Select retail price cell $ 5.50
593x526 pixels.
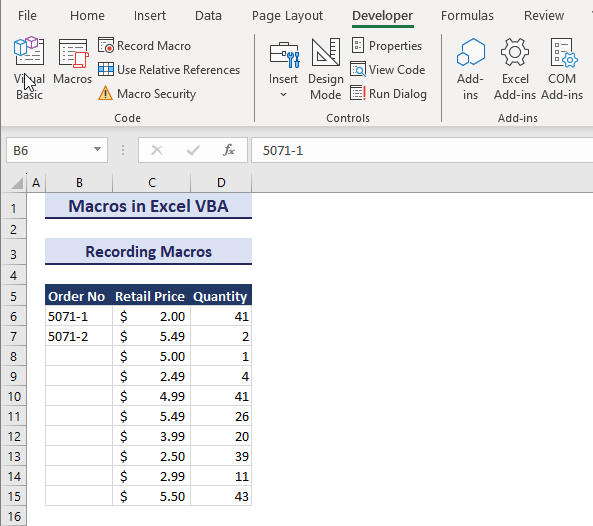point(151,496)
